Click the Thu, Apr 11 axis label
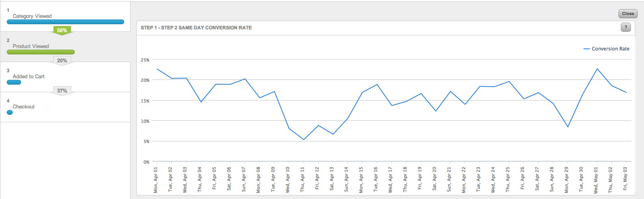 click(302, 180)
